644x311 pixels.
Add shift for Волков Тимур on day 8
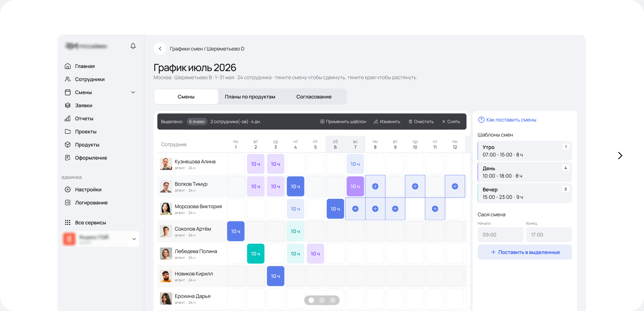(375, 186)
